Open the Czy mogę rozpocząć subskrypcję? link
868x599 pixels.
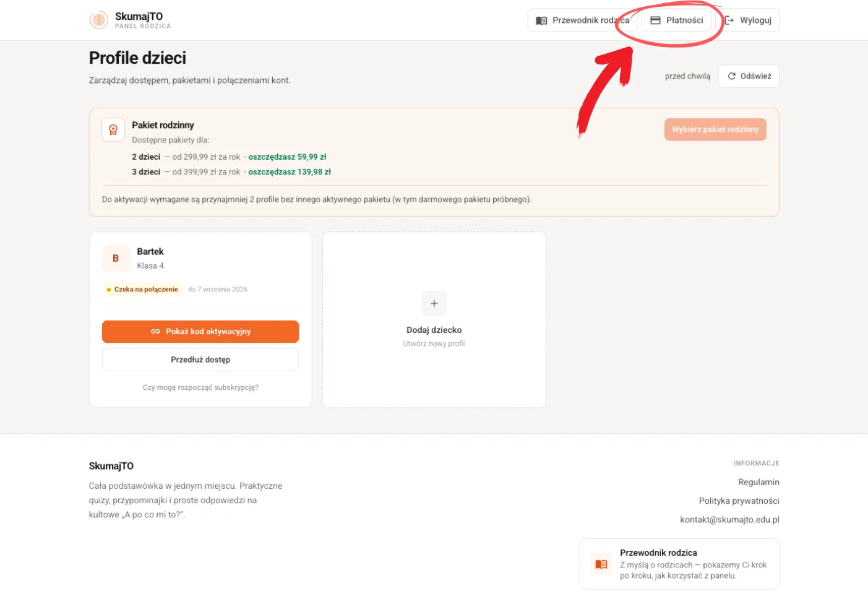pos(200,387)
